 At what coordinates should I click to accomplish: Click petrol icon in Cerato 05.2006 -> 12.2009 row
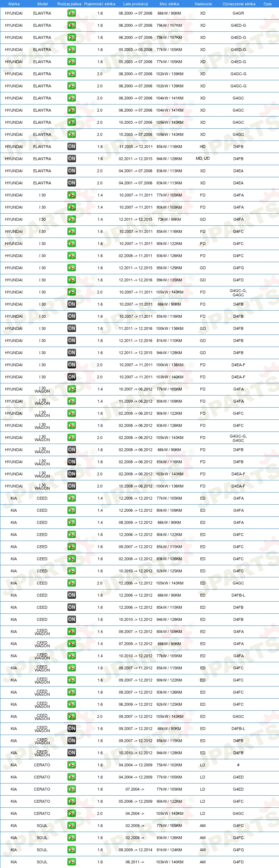coord(71,801)
